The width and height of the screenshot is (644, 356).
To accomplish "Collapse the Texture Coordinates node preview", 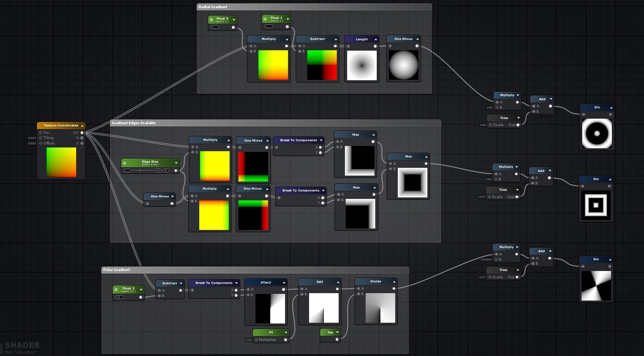I will (x=82, y=126).
